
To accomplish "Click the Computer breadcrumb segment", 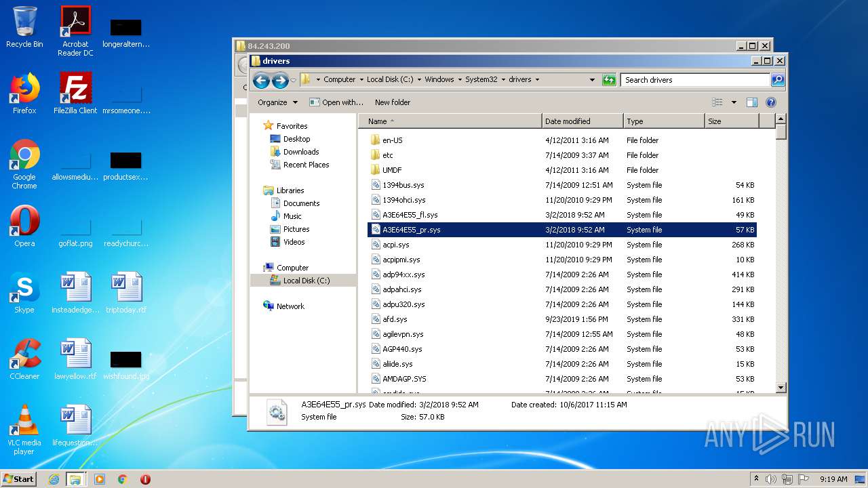I will pyautogui.click(x=339, y=79).
